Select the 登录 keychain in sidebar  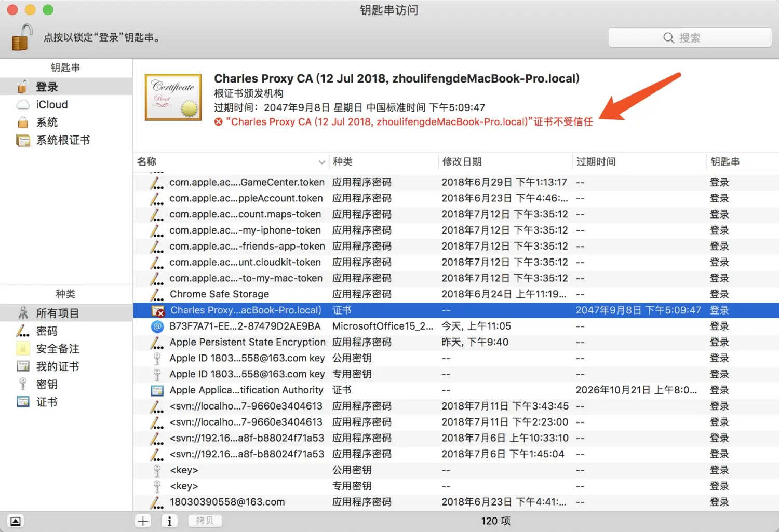tap(66, 87)
